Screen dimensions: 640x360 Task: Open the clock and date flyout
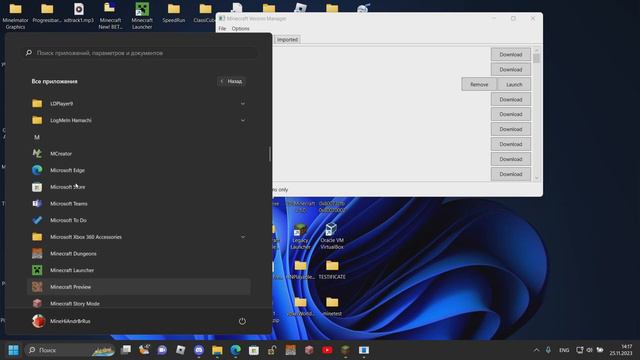click(x=621, y=350)
